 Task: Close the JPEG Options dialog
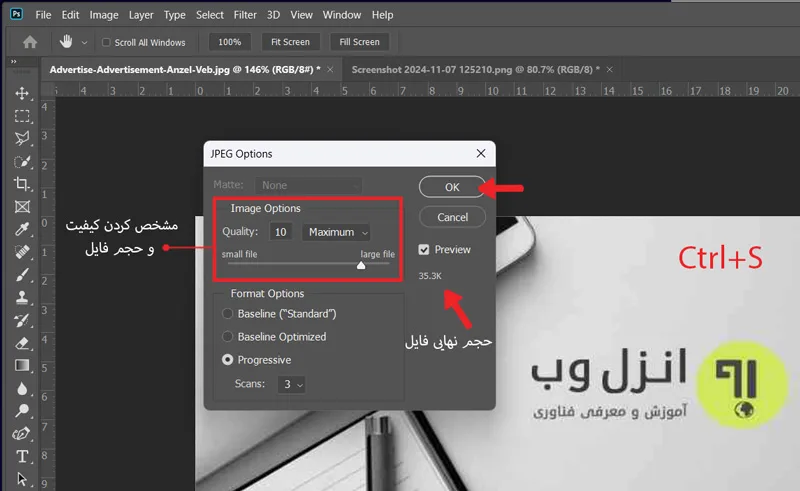click(481, 153)
